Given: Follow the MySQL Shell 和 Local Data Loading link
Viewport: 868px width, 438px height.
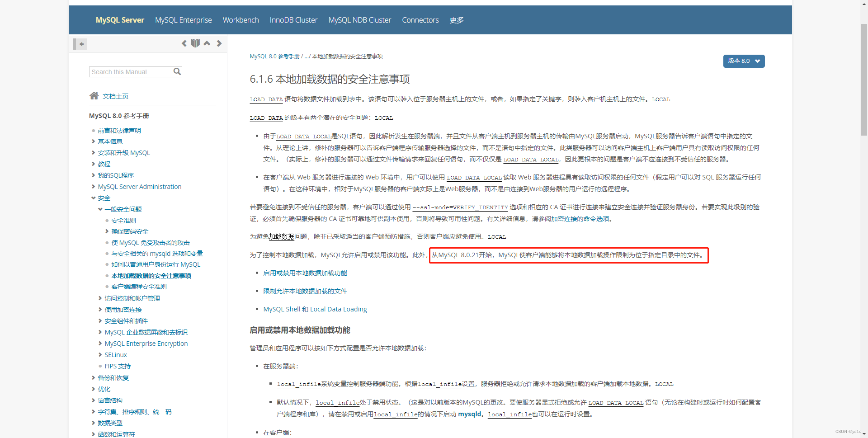Looking at the screenshot, I should (315, 309).
